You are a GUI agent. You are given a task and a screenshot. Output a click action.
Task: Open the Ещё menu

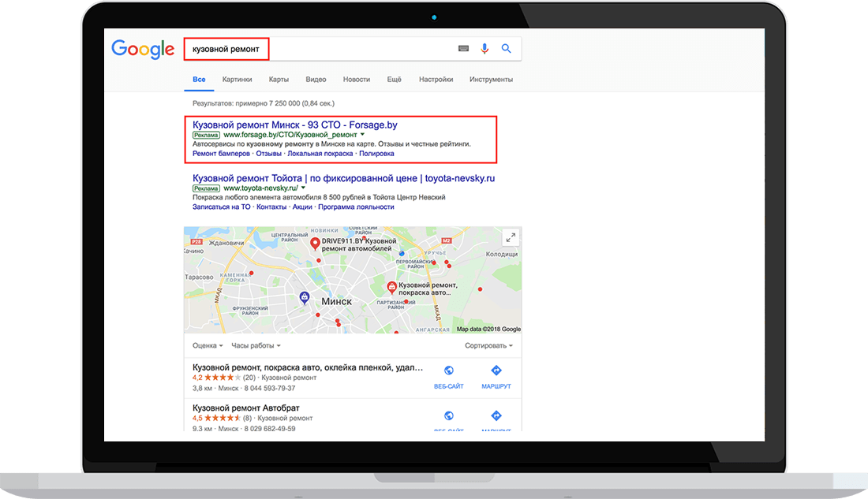[394, 80]
